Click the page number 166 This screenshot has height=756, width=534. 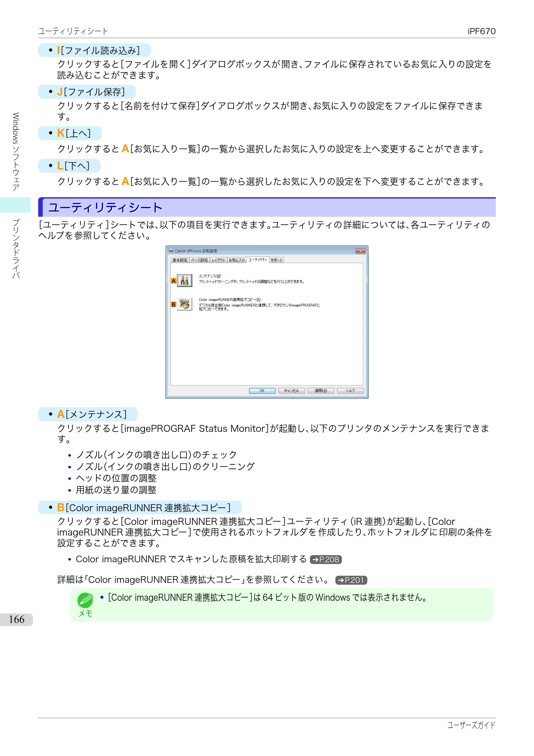point(17,619)
